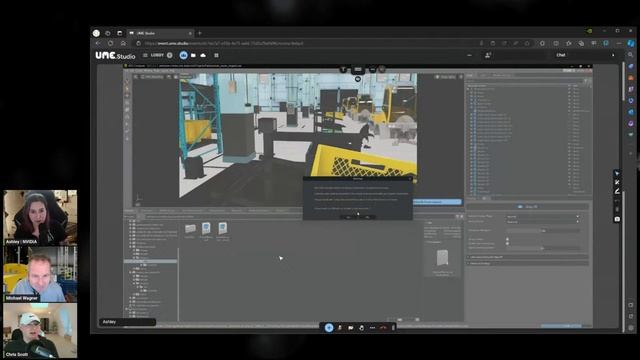The width and height of the screenshot is (640, 360).
Task: Click the round icon right of LOBBY
Action: [170, 55]
